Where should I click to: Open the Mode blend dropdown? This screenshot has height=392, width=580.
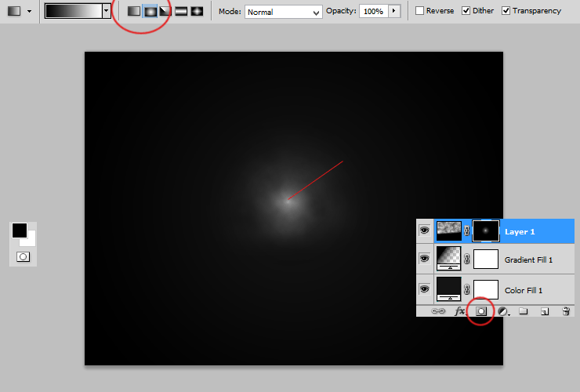click(283, 12)
